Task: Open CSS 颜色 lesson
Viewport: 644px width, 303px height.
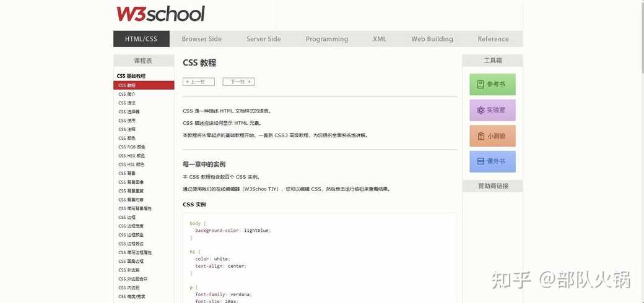Action: 127,138
